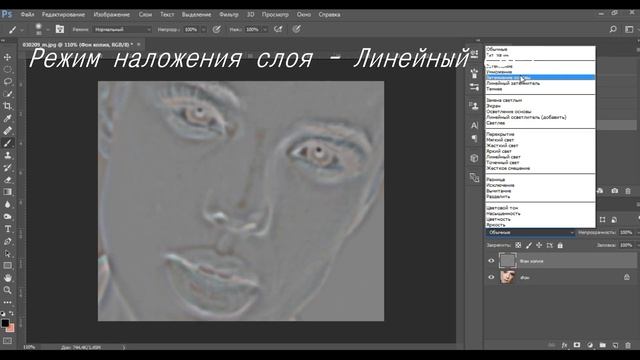The image size is (640, 360).
Task: Select the Eraser tool
Action: click(x=7, y=180)
